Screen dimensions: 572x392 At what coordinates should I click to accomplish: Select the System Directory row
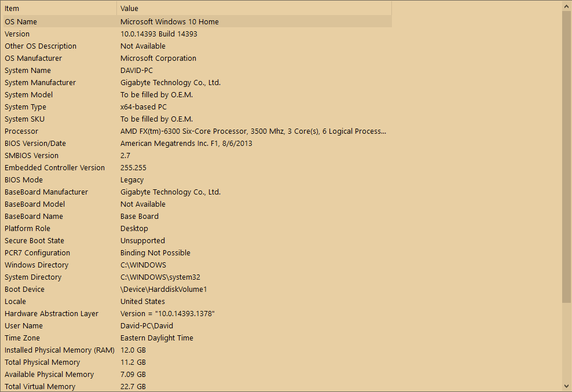click(x=197, y=277)
